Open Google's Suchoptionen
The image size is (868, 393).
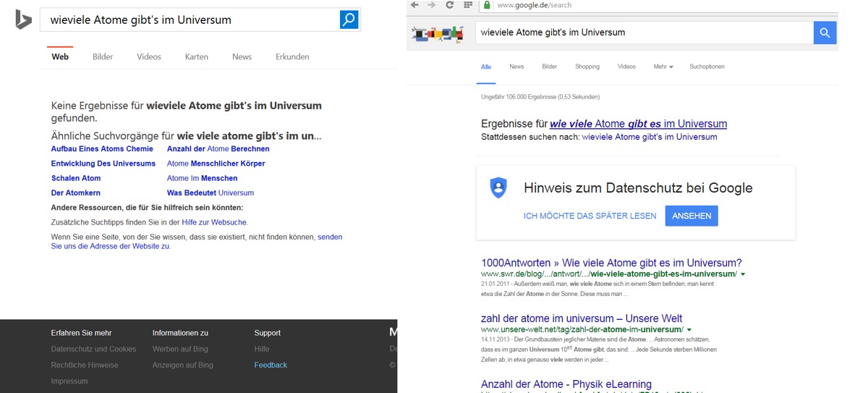(x=707, y=67)
